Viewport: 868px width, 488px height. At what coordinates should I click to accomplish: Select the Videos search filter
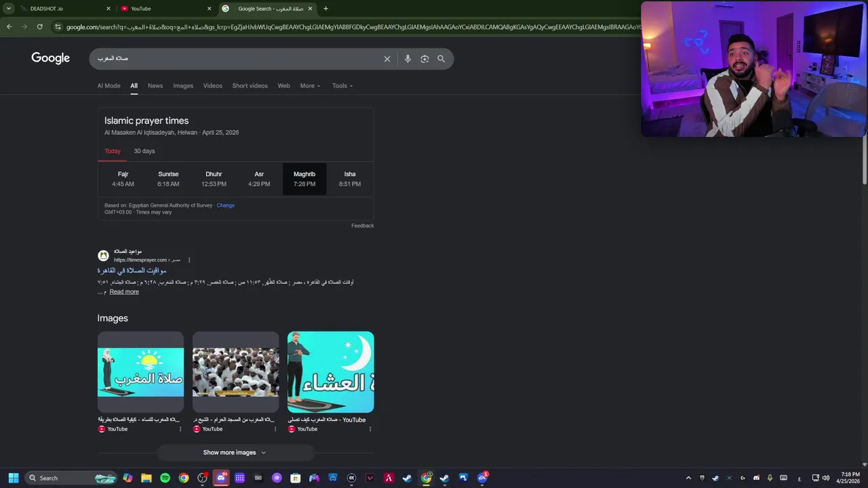click(213, 86)
